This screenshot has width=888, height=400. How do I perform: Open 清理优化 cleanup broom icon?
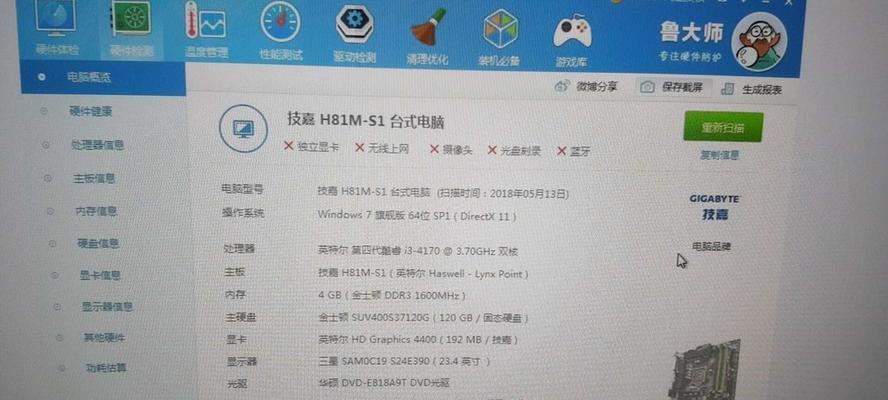click(x=428, y=27)
